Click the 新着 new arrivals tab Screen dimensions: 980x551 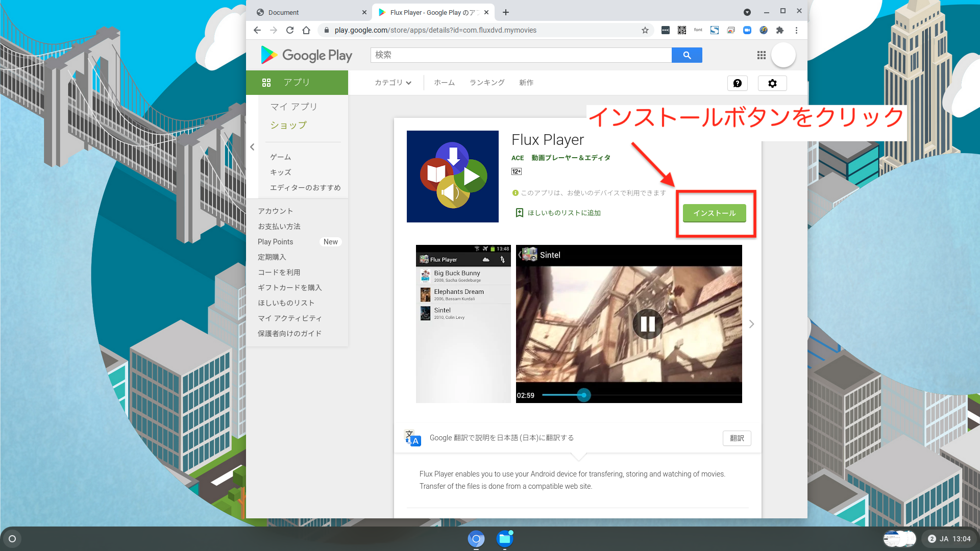(526, 82)
